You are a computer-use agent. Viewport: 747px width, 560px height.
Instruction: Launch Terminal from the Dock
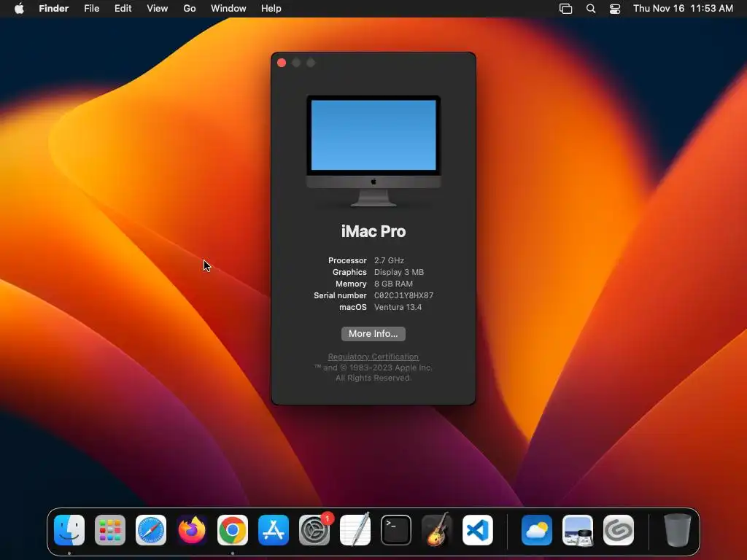396,530
